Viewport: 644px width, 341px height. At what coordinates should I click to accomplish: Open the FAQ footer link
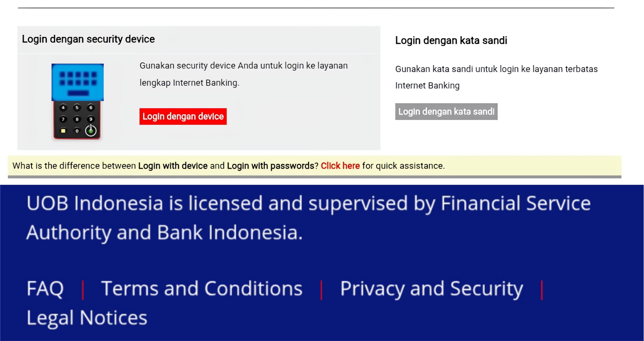[45, 289]
